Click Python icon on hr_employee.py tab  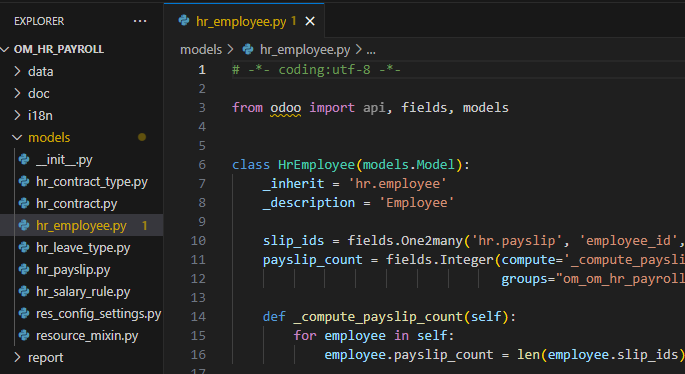(x=184, y=21)
